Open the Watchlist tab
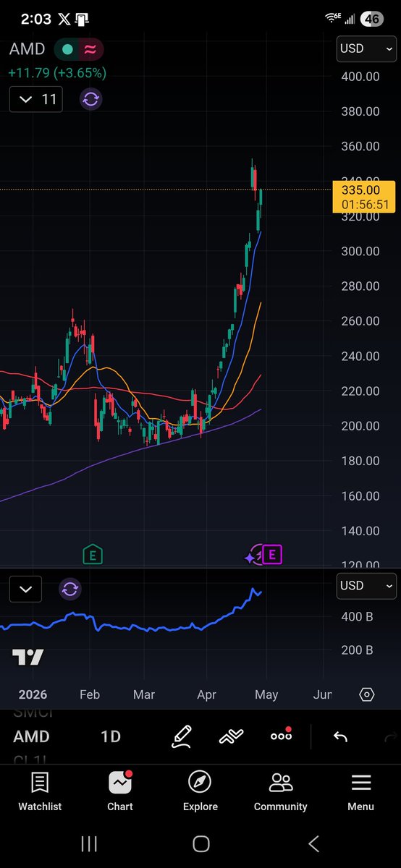This screenshot has height=868, width=401. pyautogui.click(x=40, y=791)
